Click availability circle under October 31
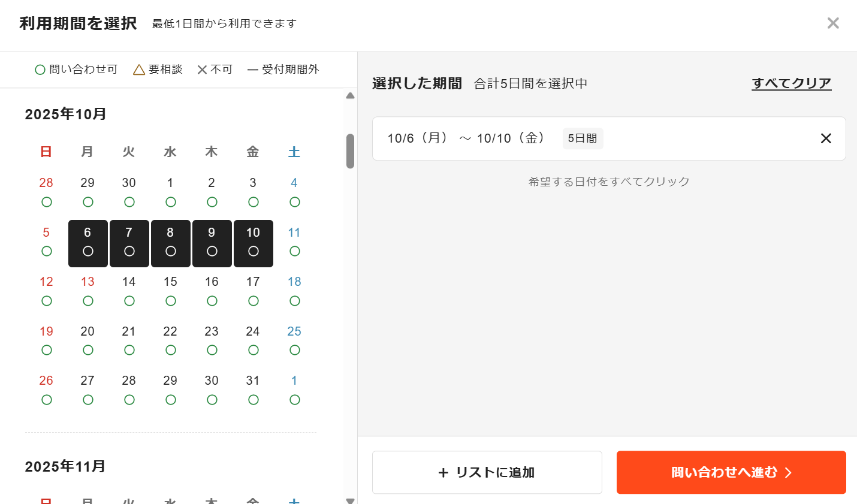The image size is (857, 504). (x=254, y=400)
